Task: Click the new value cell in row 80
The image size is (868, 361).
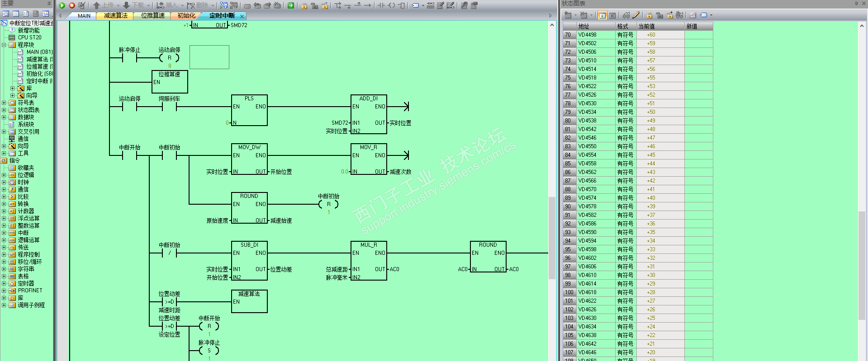Action: click(x=699, y=121)
